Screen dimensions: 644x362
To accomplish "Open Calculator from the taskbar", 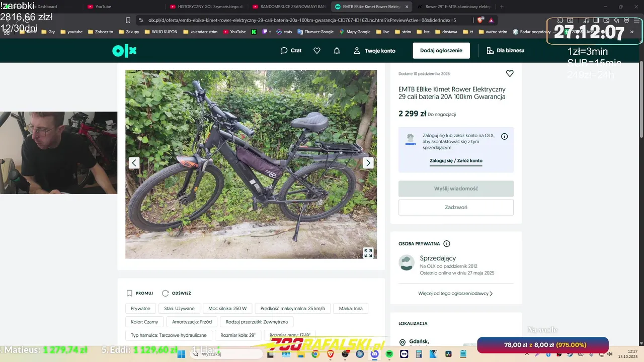I will click(419, 354).
